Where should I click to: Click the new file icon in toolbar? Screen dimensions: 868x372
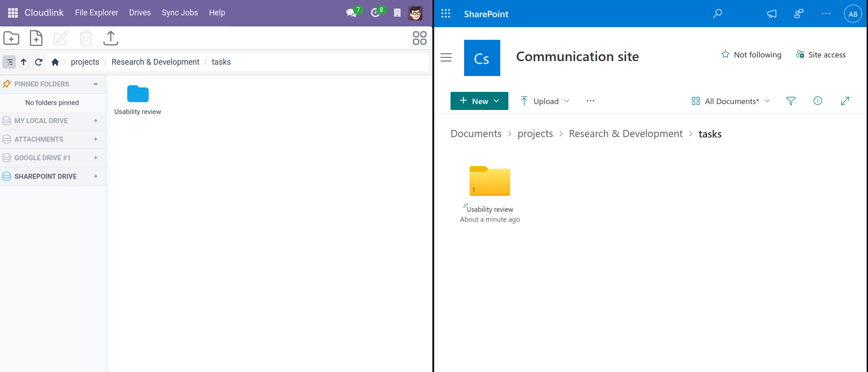[x=36, y=38]
